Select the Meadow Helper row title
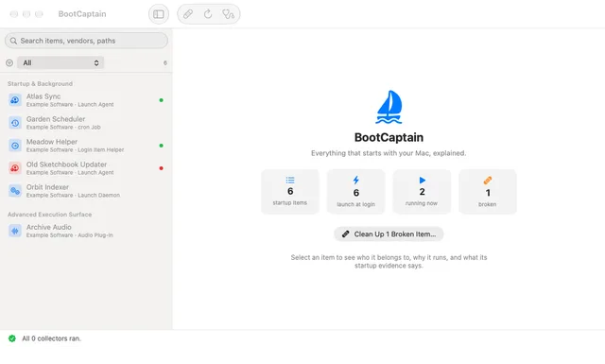605x364 pixels. 52,142
